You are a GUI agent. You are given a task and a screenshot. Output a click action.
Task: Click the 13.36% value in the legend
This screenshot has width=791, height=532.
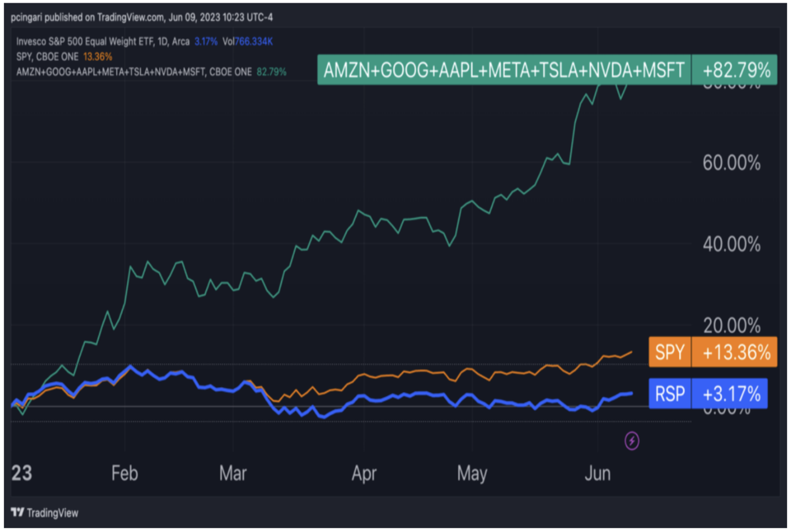click(x=97, y=56)
